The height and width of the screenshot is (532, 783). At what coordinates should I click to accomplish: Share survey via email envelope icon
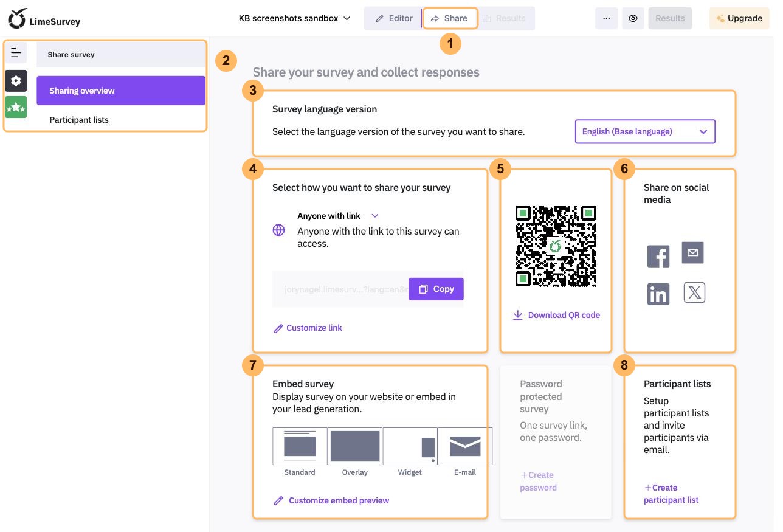693,252
